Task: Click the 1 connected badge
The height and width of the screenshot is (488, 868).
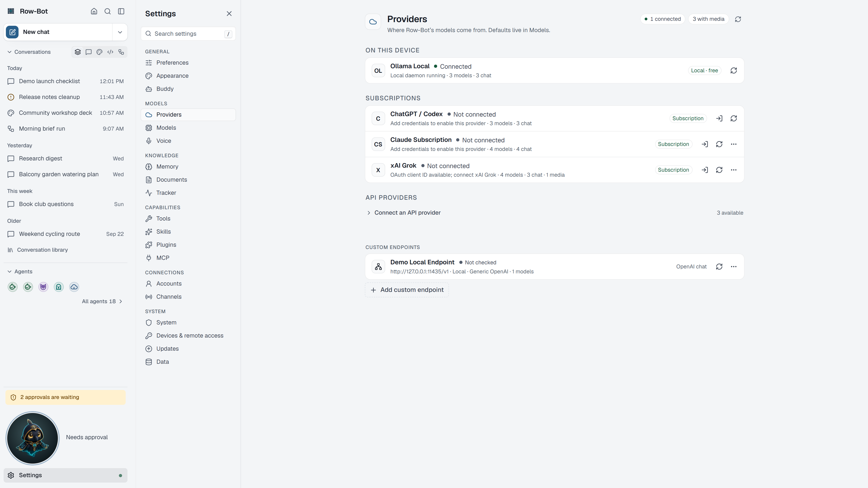Action: [663, 19]
